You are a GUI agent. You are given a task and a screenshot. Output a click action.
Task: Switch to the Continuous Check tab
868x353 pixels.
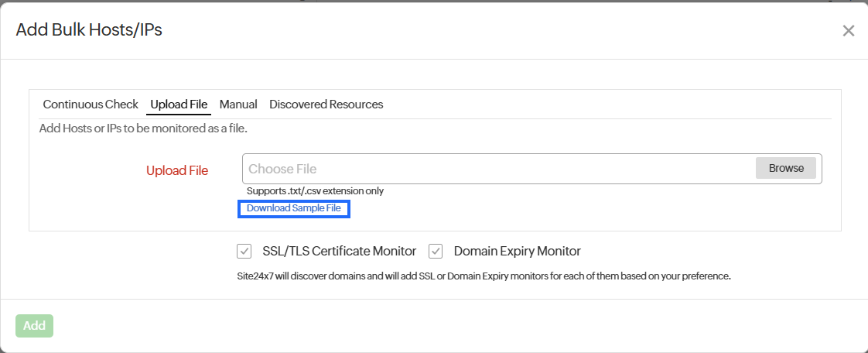coord(91,105)
